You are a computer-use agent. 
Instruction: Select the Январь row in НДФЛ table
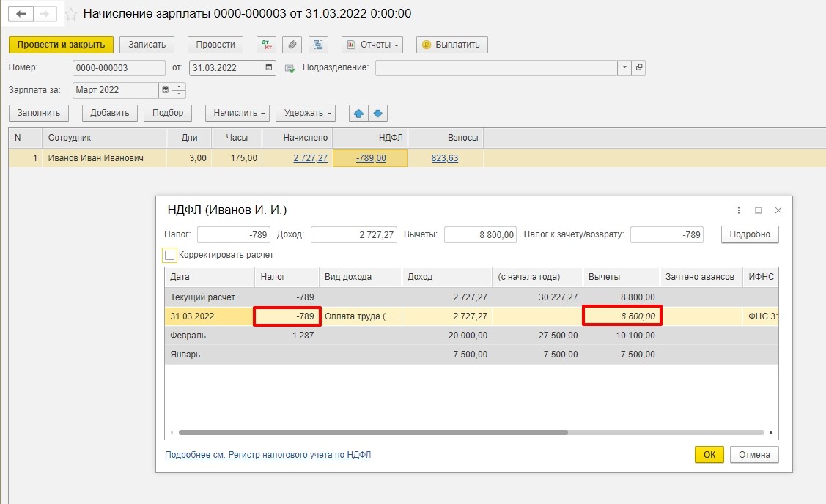[471, 355]
